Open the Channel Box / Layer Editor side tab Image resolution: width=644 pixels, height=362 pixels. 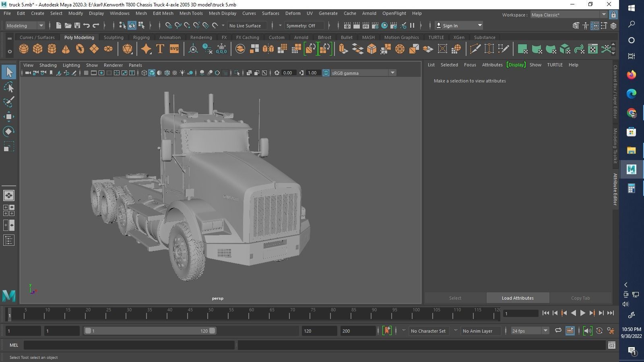(x=615, y=92)
